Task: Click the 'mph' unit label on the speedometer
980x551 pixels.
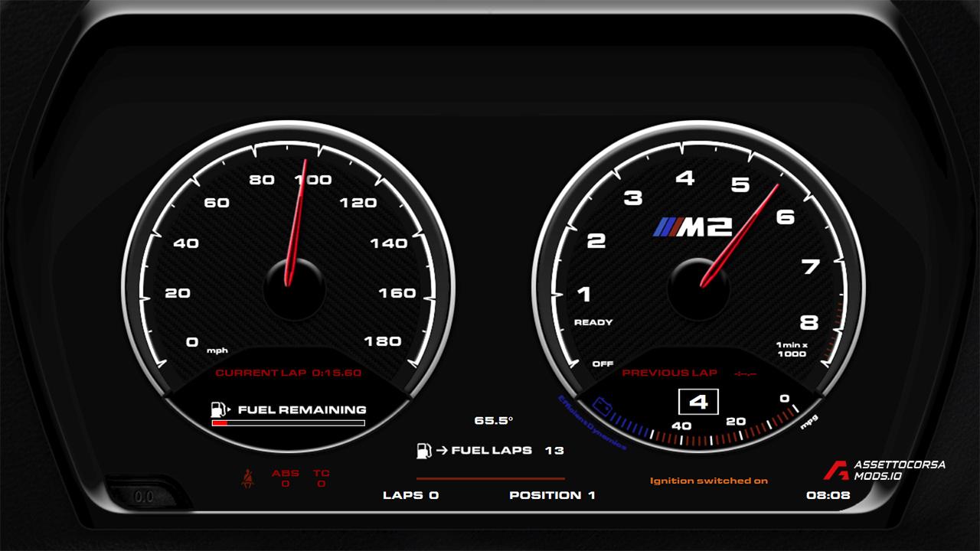Action: (x=217, y=350)
